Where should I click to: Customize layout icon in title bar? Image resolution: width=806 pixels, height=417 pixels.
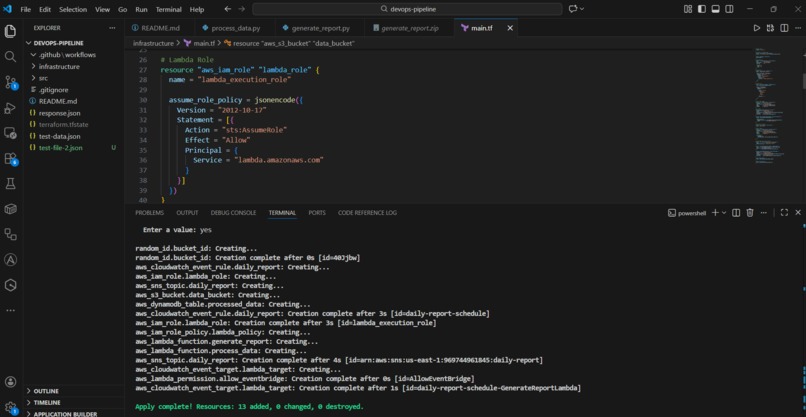[688, 9]
